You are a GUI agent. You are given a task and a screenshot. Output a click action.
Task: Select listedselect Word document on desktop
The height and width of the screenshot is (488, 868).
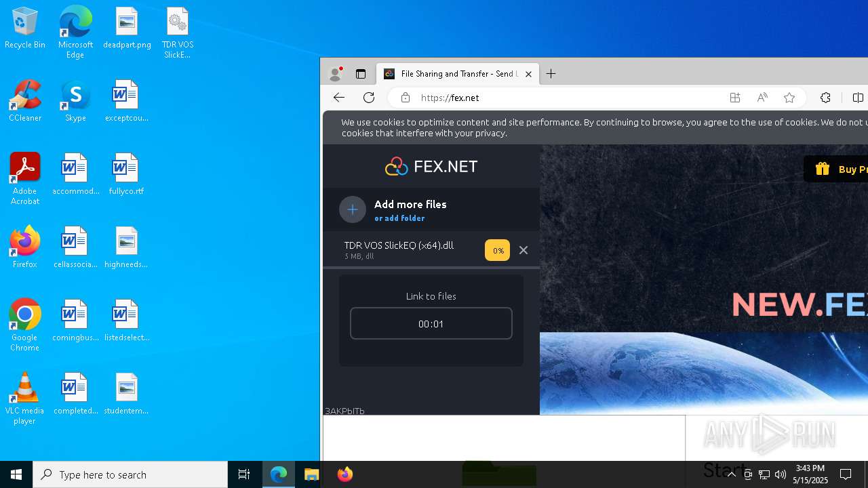click(x=126, y=321)
